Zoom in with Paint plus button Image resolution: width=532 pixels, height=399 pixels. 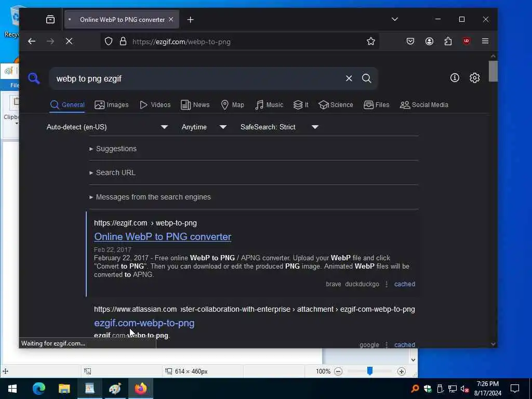pyautogui.click(x=402, y=371)
